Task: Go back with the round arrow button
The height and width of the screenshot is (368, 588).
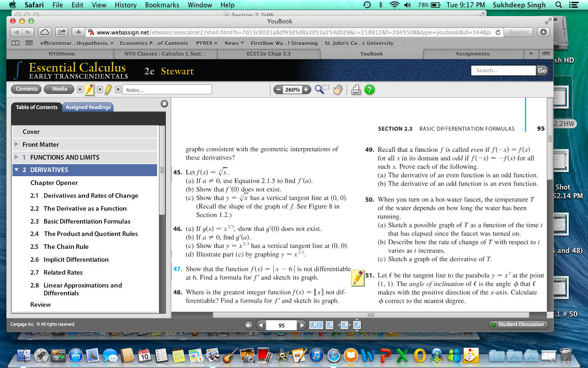Action: 249,325
